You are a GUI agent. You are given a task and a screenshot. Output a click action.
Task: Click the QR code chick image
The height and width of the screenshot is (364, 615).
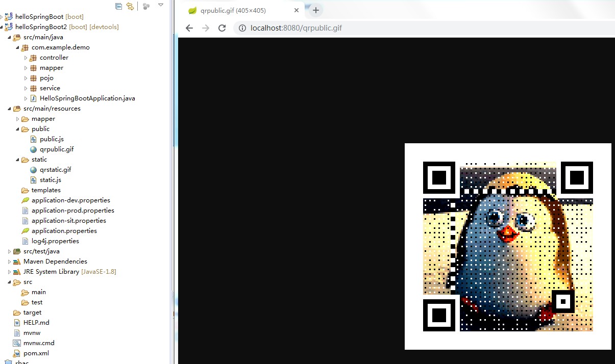point(508,246)
